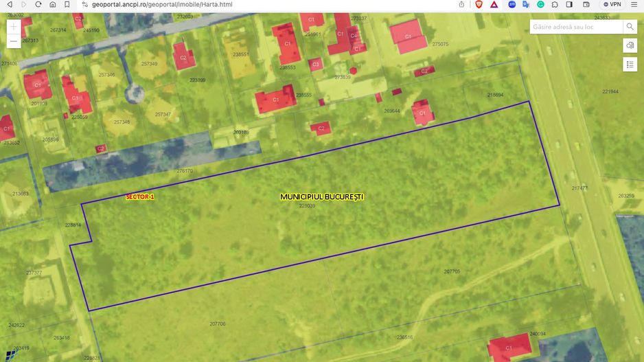Image resolution: width=644 pixels, height=362 pixels.
Task: Open site settings in address bar
Action: (85, 4)
